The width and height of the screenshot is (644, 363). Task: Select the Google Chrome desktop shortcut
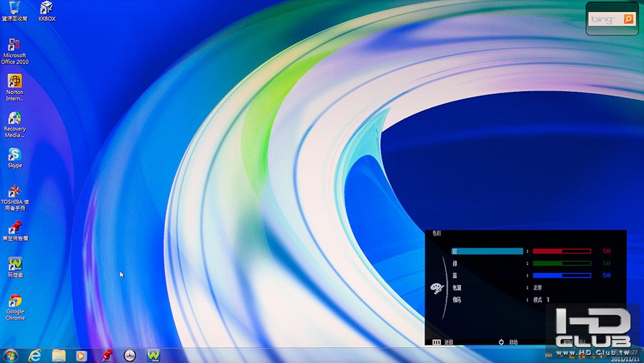15,307
